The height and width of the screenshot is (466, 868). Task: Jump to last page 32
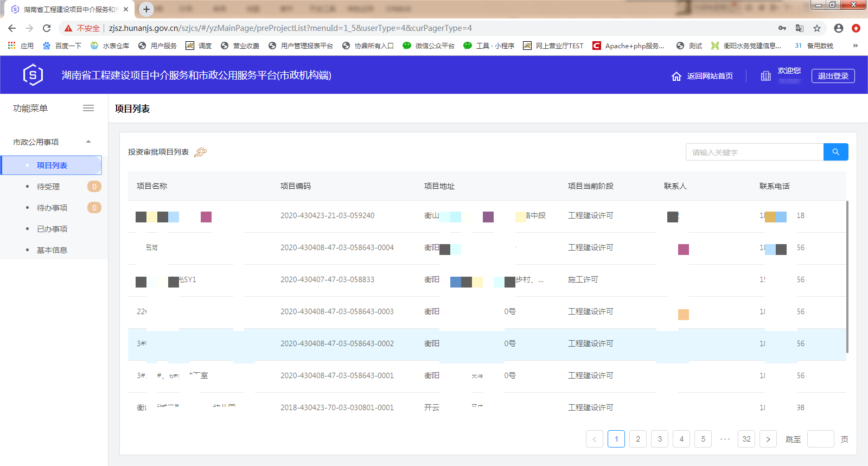coord(746,439)
